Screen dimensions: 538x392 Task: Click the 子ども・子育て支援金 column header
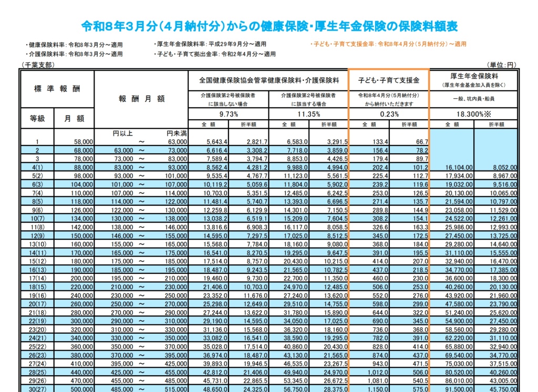pos(388,80)
